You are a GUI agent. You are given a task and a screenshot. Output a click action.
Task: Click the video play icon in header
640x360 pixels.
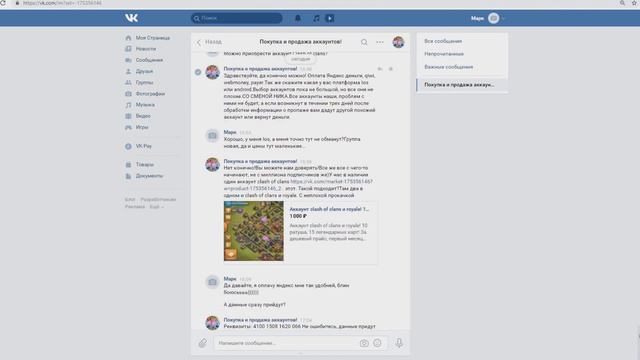coord(330,18)
